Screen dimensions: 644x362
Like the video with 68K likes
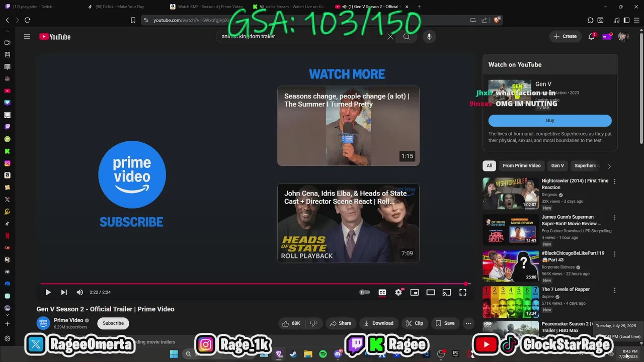tap(291, 323)
